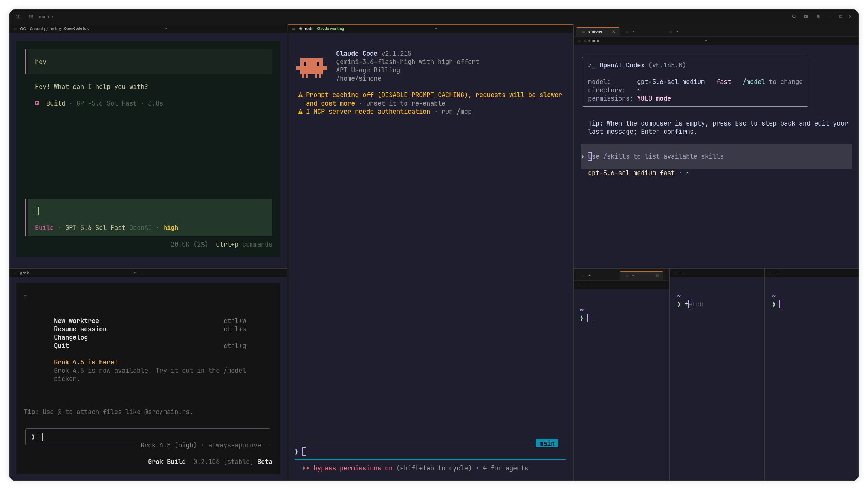The image size is (868, 490).
Task: Click the menu icon of the far-right terminal pane header
Action: tap(770, 273)
